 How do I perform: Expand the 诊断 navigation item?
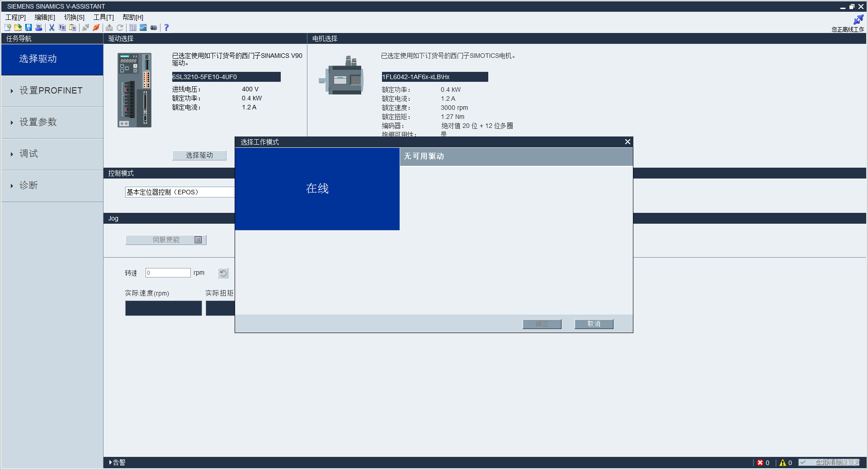coord(52,186)
